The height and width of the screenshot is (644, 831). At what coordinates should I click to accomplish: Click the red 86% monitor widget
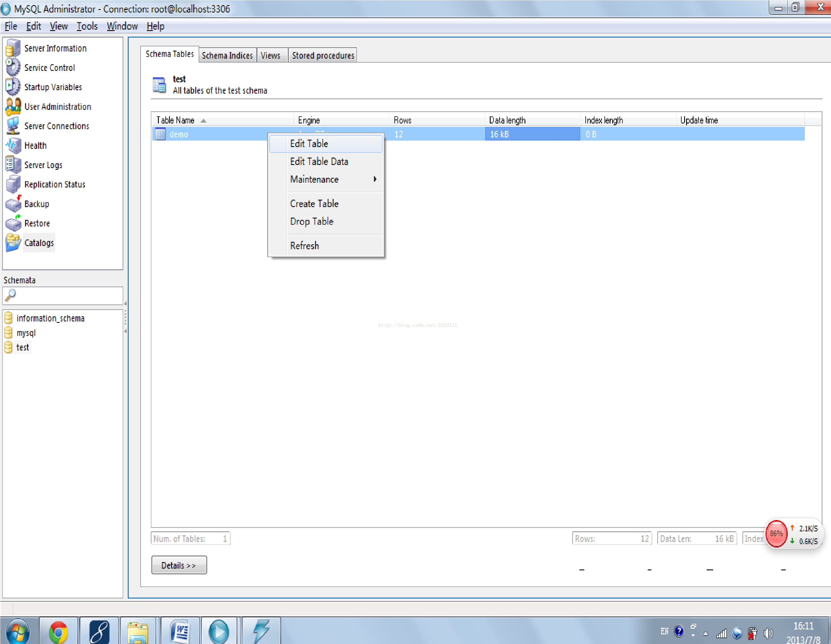[x=776, y=534]
